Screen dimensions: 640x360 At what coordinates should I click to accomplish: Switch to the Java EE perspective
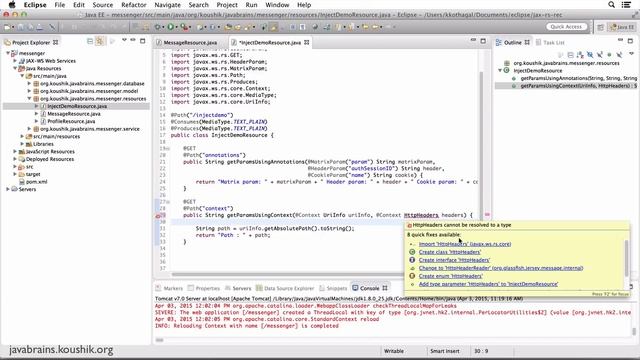coord(622,27)
